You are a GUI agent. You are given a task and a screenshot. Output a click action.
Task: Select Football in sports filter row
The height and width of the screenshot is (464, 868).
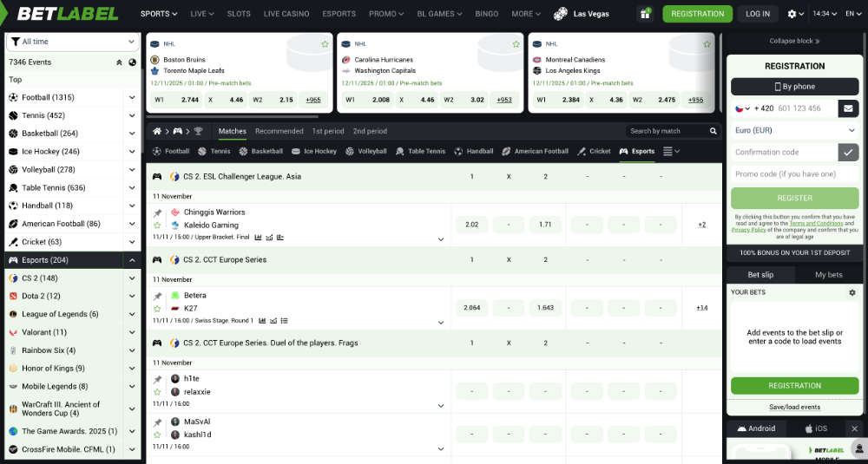pyautogui.click(x=170, y=151)
